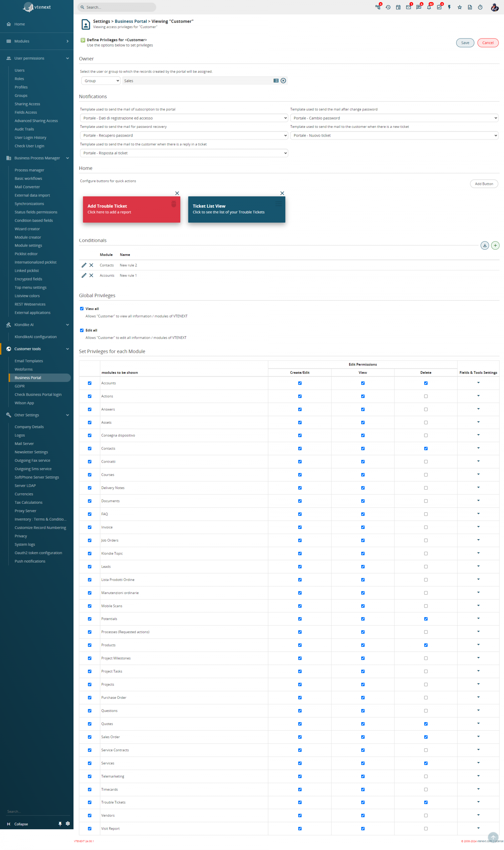The image size is (504, 850).
Task: Enable Delete permission for Actions
Action: (425, 396)
